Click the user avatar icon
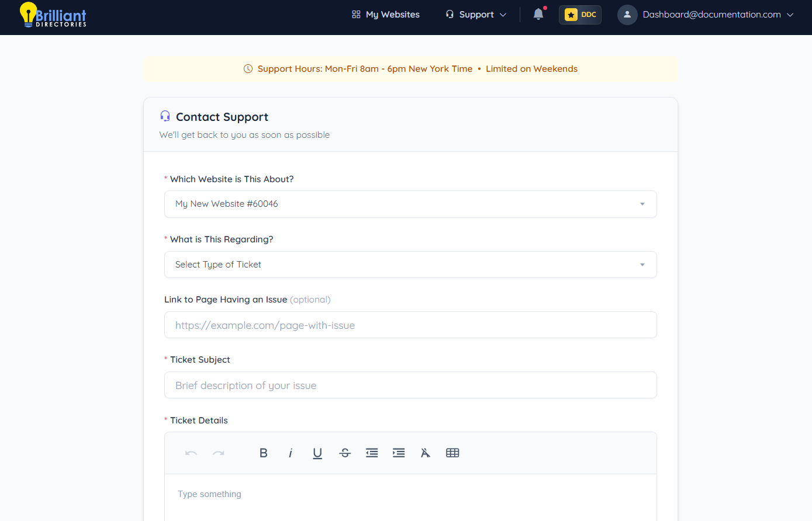812x521 pixels. (627, 15)
